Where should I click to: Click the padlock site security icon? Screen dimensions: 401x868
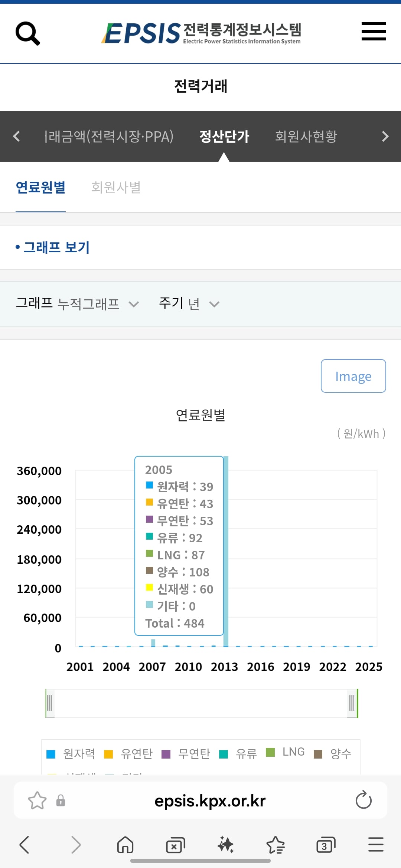[61, 800]
